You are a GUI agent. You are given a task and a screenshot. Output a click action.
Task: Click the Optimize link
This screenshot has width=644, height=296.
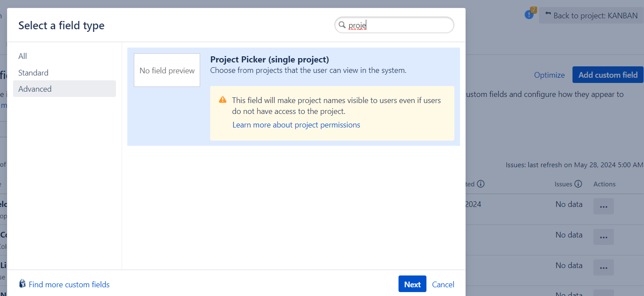tap(549, 75)
